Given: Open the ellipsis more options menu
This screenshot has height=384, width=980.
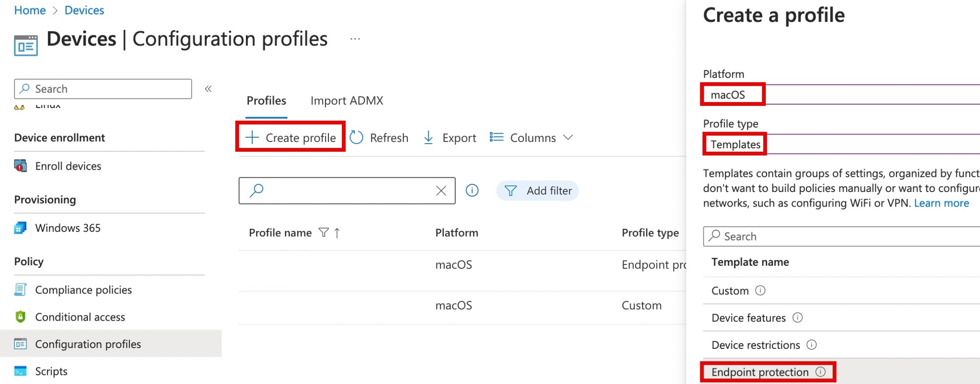Looking at the screenshot, I should pyautogui.click(x=355, y=39).
